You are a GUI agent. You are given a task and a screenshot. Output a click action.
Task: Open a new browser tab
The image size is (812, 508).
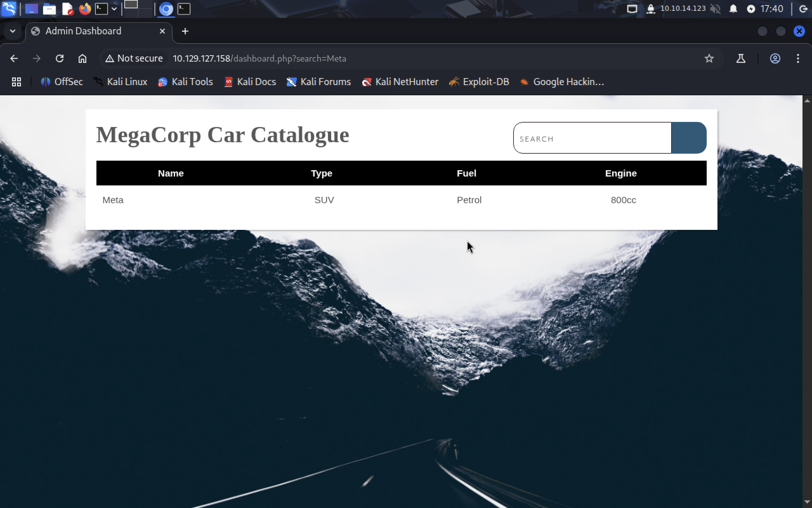(185, 31)
